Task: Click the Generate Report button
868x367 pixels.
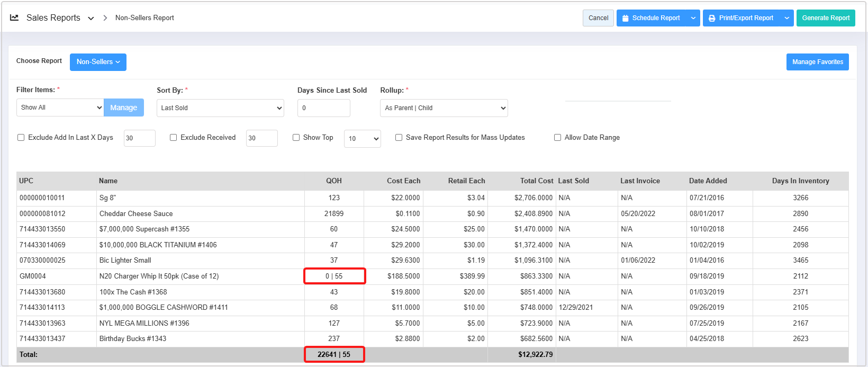Action: click(x=826, y=18)
